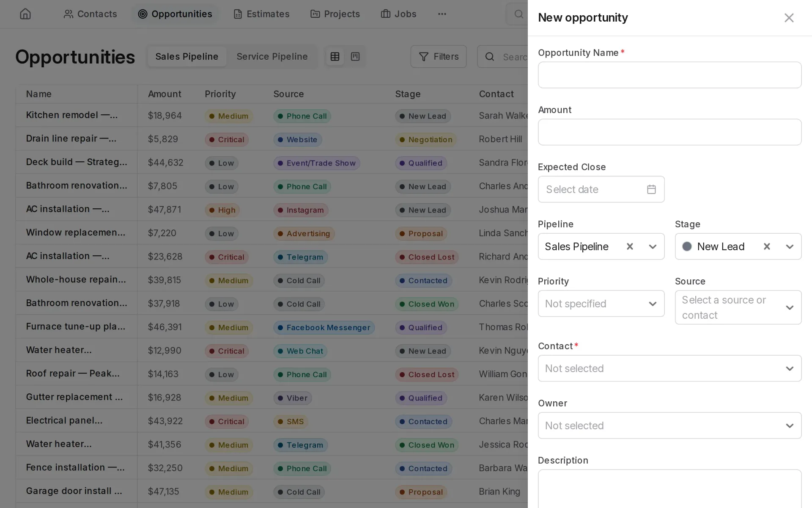This screenshot has width=812, height=508.
Task: Click the contact name Brian King
Action: pos(499,491)
